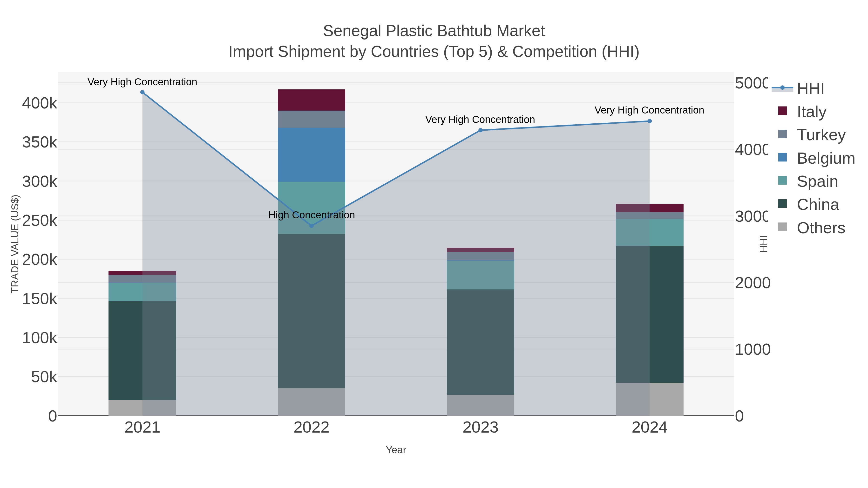Click 'Very High Concentration' label above 2021
The width and height of the screenshot is (868, 488).
142,82
